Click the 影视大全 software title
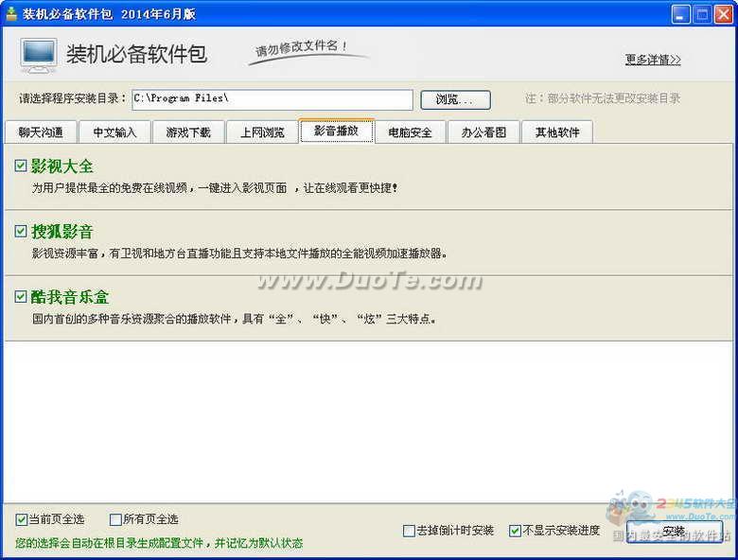Screen dimensions: 738x560 click(x=62, y=166)
